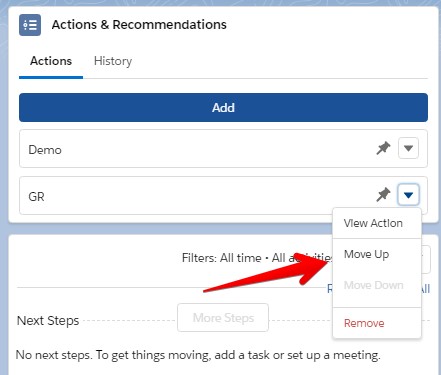The width and height of the screenshot is (441, 375).
Task: Select Move Up in the dropdown menu
Action: point(367,254)
